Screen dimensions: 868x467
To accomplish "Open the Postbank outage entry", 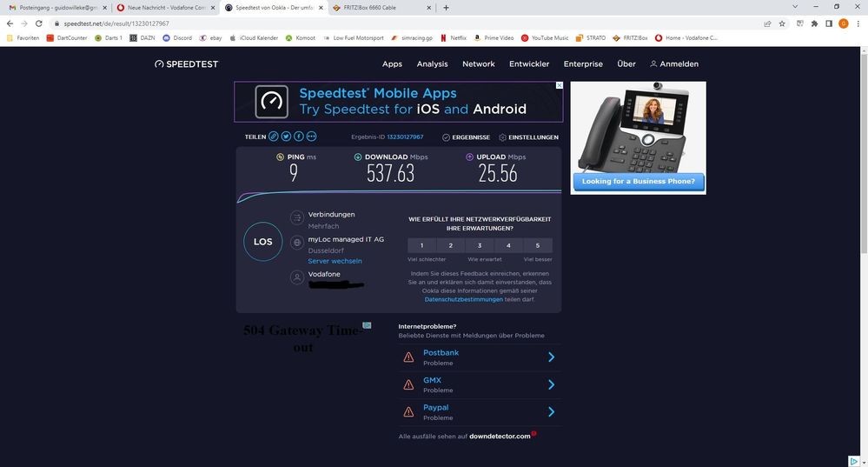I will (480, 357).
